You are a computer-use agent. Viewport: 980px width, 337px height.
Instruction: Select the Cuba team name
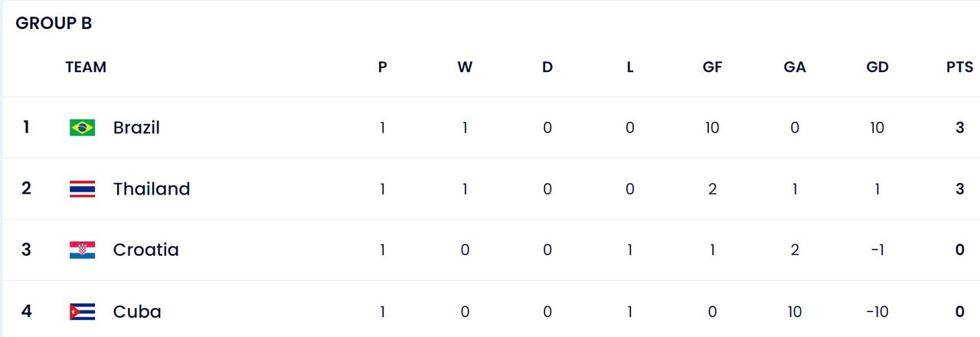pyautogui.click(x=137, y=312)
